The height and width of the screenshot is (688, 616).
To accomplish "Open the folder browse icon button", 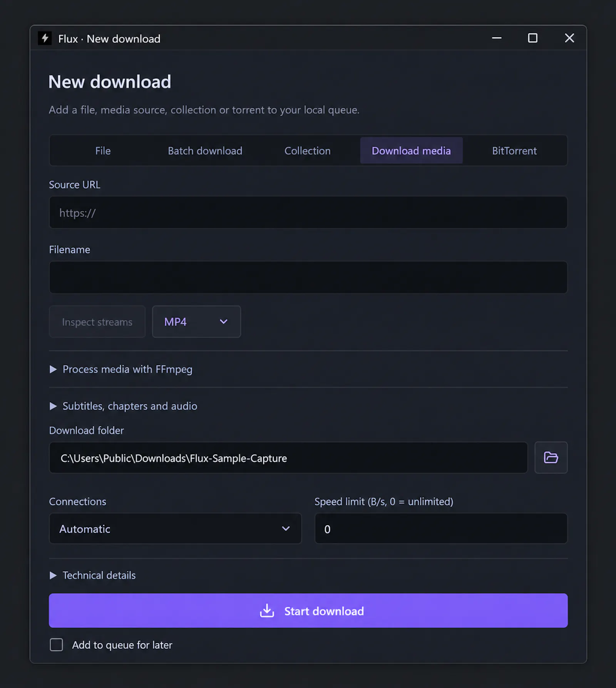I will tap(551, 458).
